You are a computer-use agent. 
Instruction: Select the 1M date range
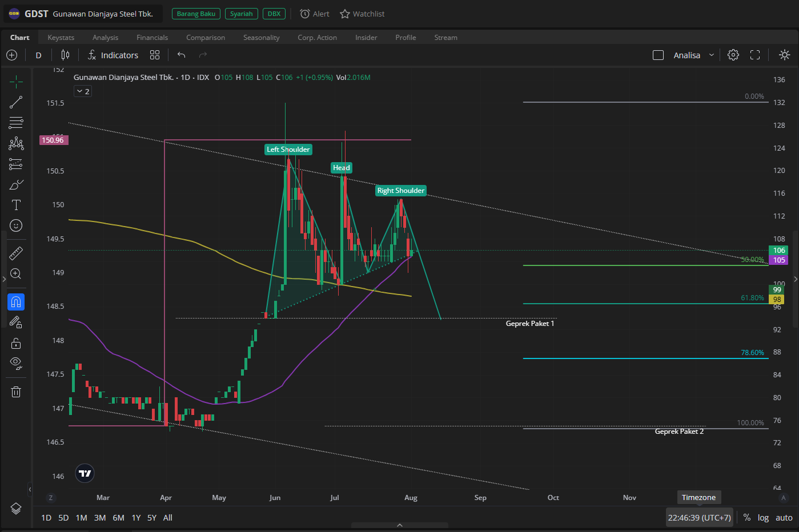click(x=82, y=518)
